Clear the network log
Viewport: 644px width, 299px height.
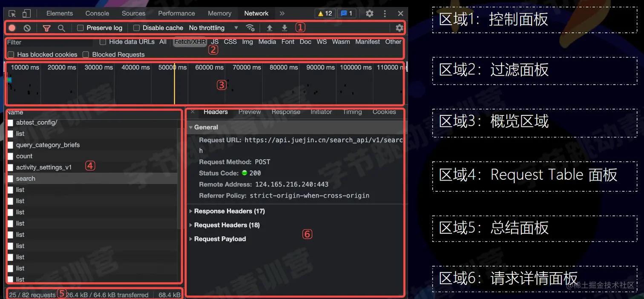pos(27,28)
